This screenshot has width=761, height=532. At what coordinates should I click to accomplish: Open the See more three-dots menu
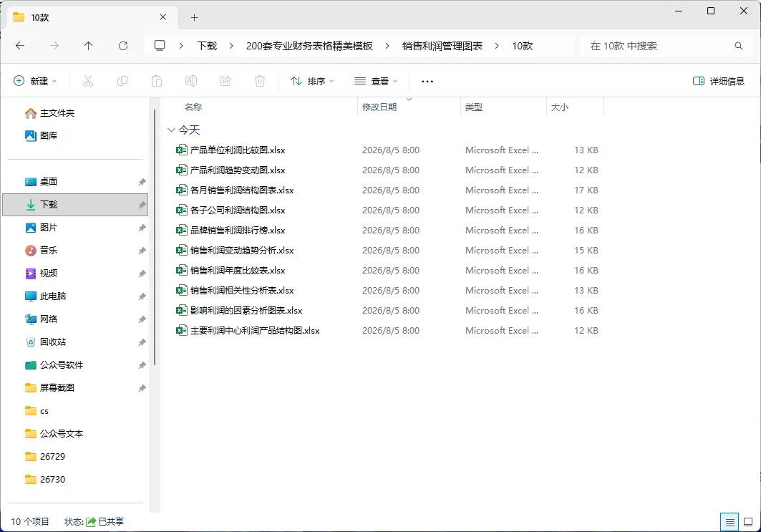coord(427,81)
